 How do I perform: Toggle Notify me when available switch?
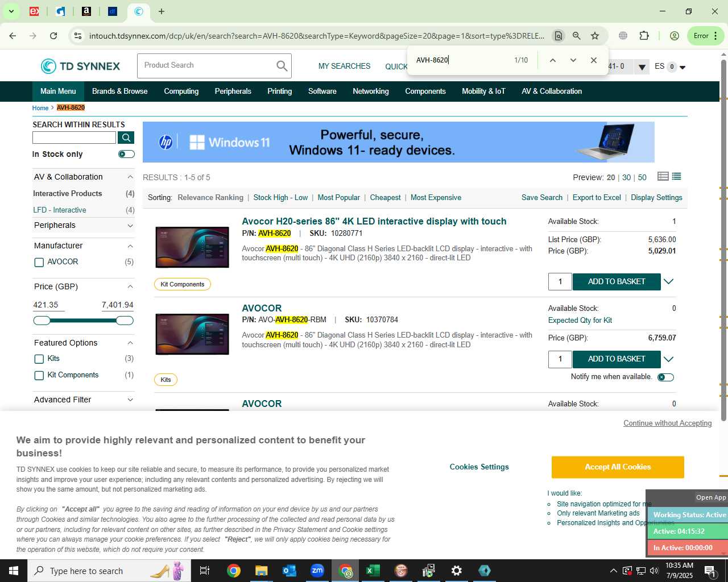665,377
